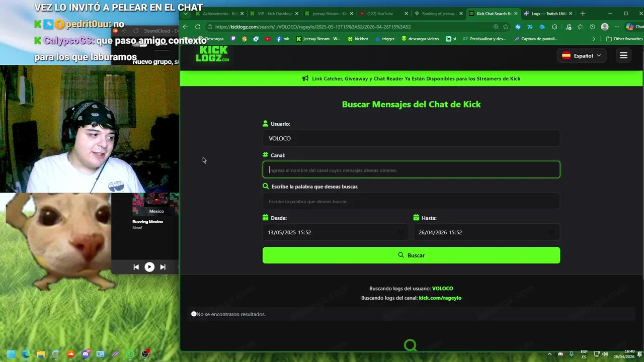This screenshot has width=644, height=362.
Task: Close the Kick Chat Search tab
Action: [x=515, y=14]
